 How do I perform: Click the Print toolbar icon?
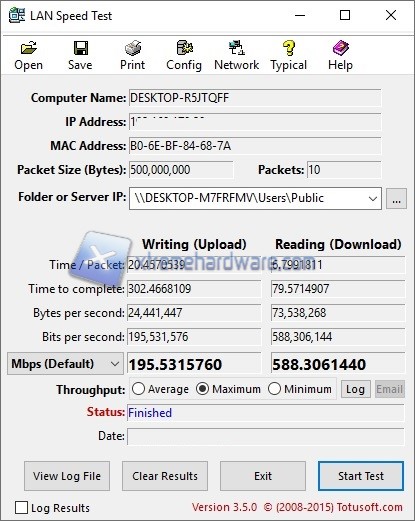pyautogui.click(x=133, y=48)
